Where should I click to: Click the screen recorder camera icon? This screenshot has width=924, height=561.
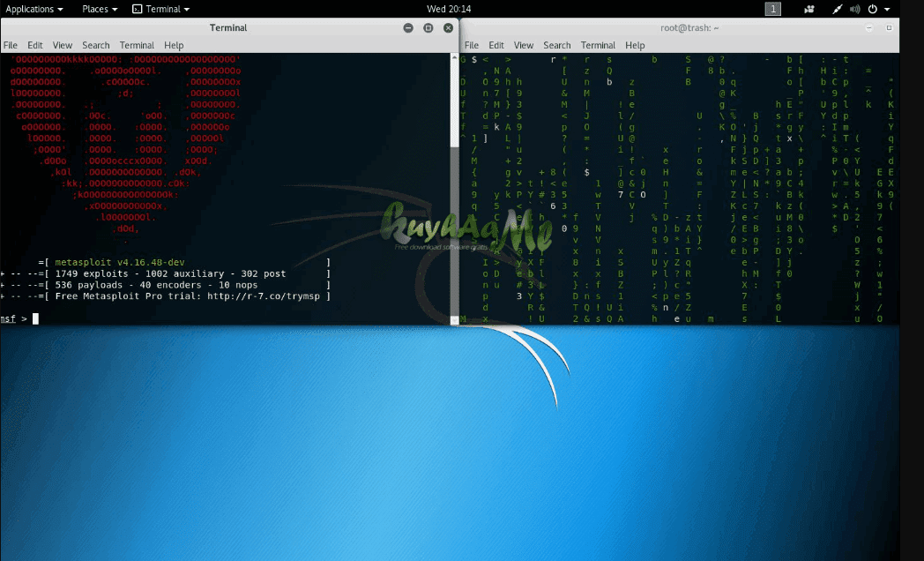pyautogui.click(x=809, y=9)
